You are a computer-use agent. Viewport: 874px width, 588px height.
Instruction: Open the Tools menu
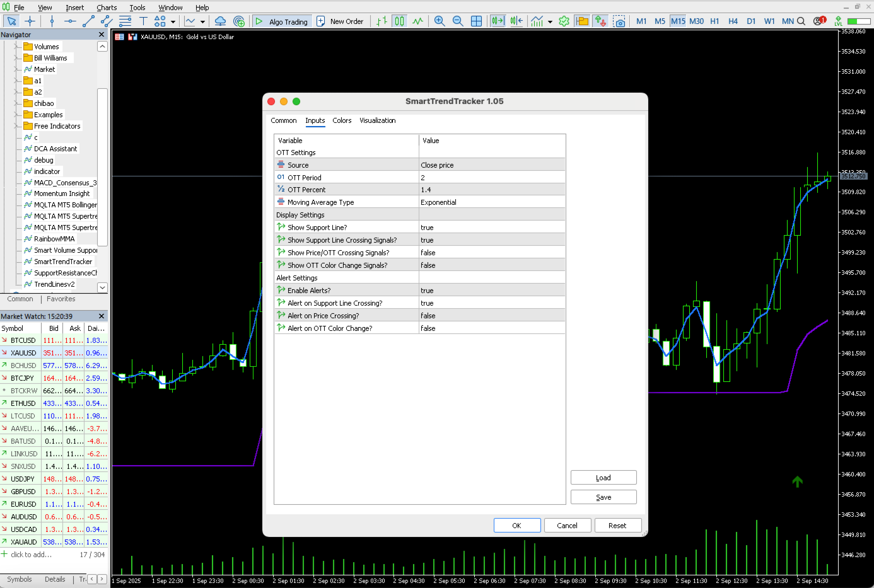(x=137, y=8)
